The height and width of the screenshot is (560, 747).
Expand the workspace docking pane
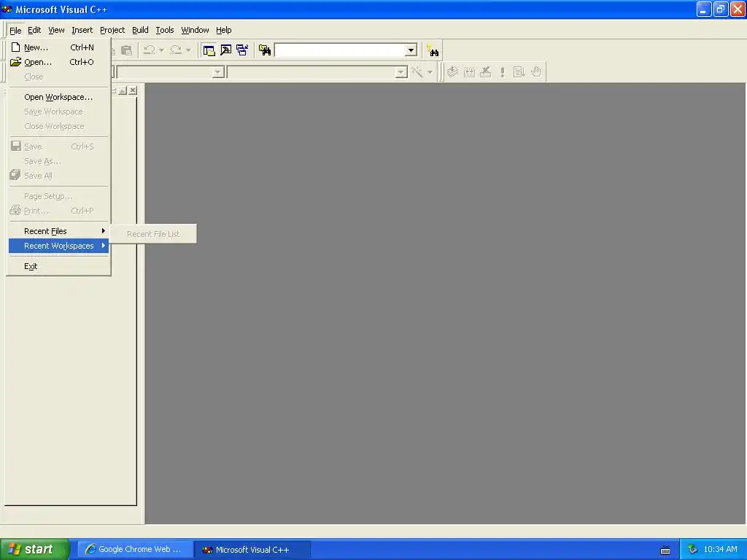123,90
